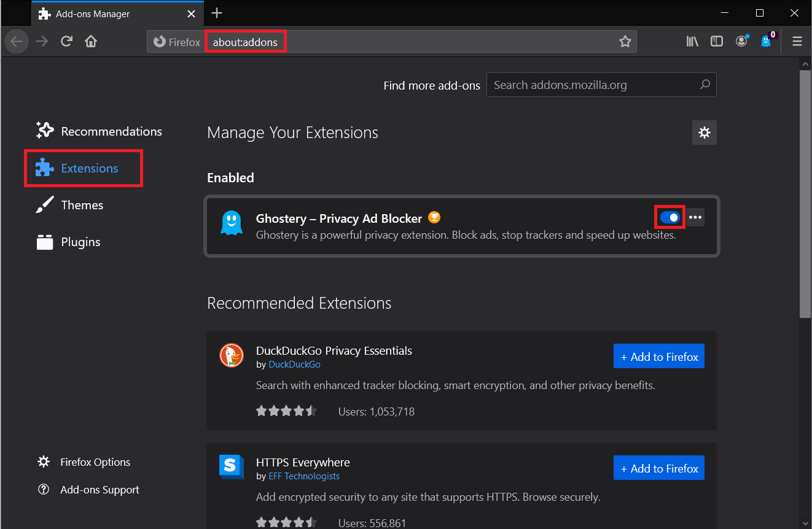Click the HTTPS Everywhere title
The image size is (812, 529).
click(303, 462)
